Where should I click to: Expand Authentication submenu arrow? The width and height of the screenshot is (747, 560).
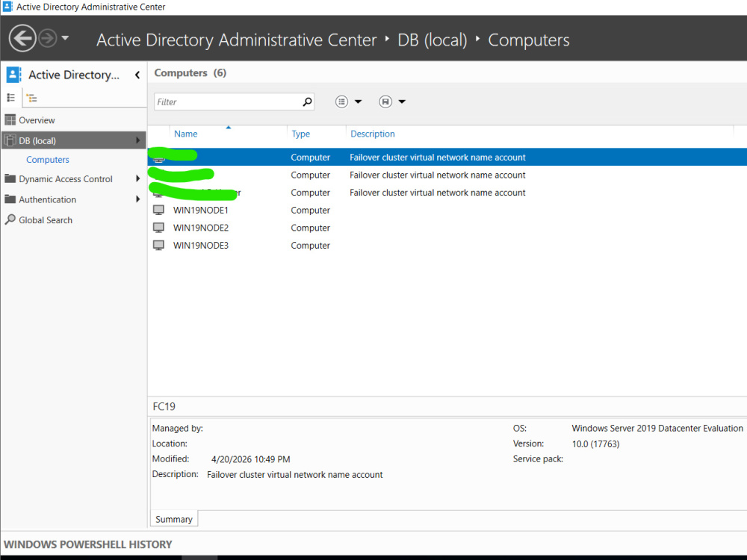[x=137, y=199]
